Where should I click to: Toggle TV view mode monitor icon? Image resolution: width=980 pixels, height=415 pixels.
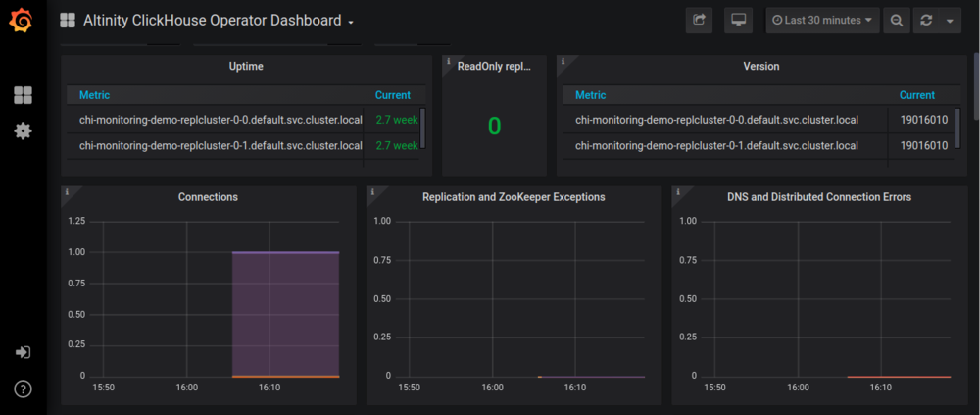coord(738,20)
